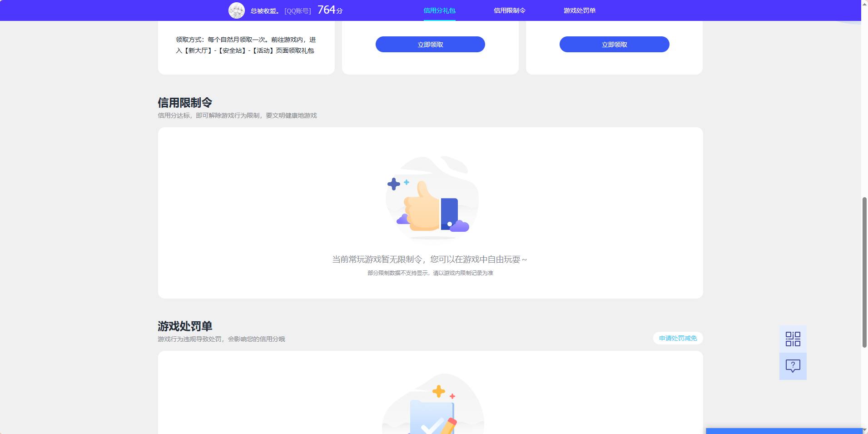
Task: Click the text 当前常玩游戏暂无限制令
Action: [x=377, y=259]
